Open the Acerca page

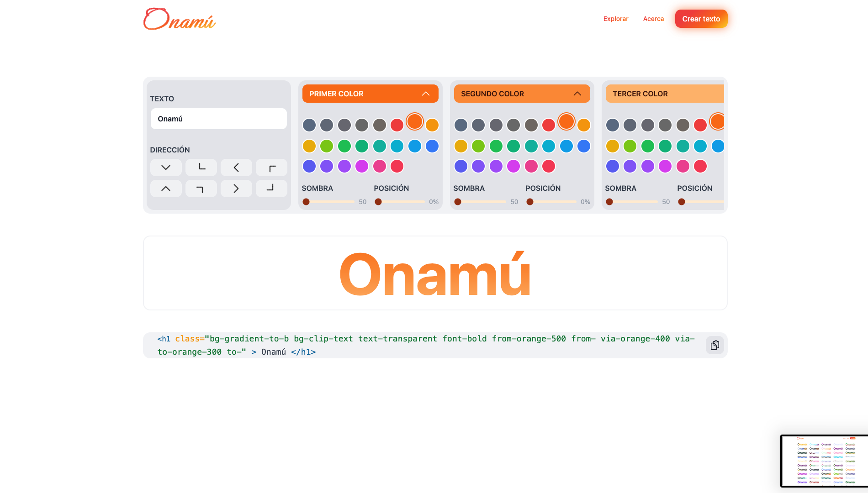(653, 19)
